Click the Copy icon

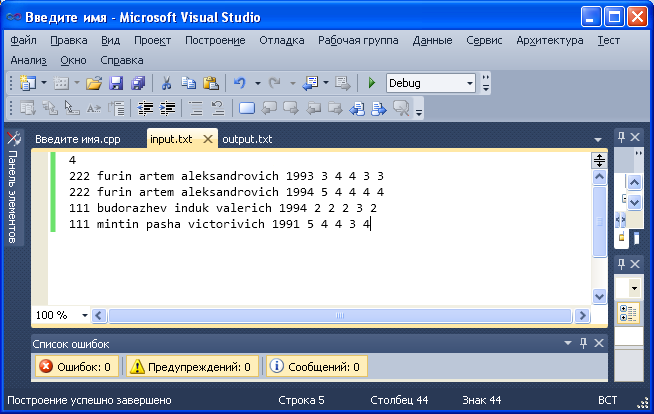(x=189, y=83)
